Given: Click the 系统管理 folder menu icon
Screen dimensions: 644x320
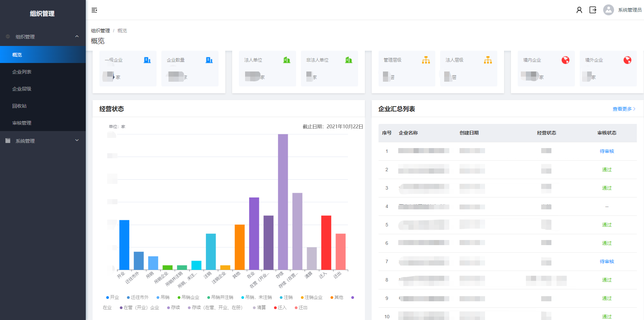Looking at the screenshot, I should tap(8, 141).
